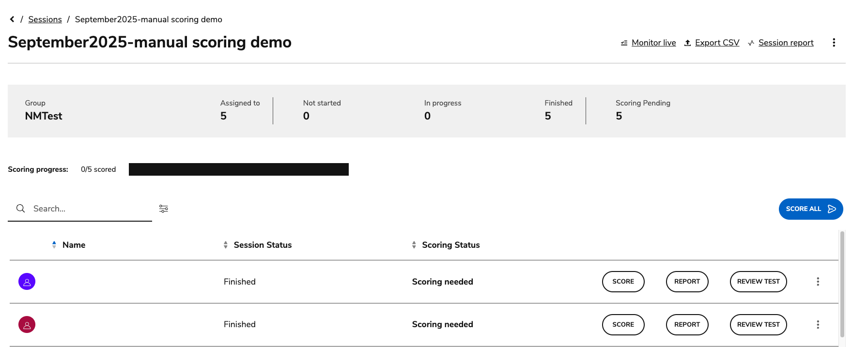Open the Monitor live view
Screen dimensions: 868x347
[653, 43]
